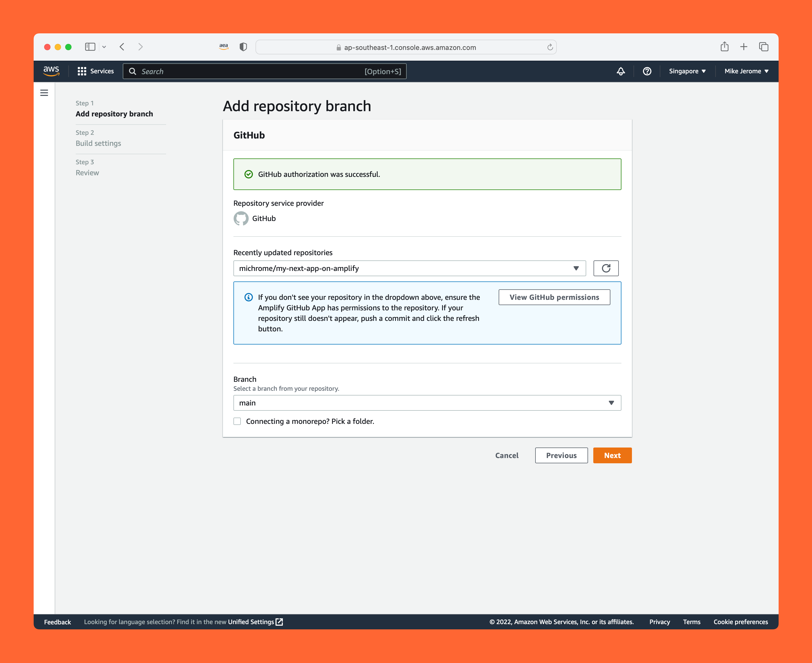Expand the Branch main dropdown
812x663 pixels.
tap(427, 403)
